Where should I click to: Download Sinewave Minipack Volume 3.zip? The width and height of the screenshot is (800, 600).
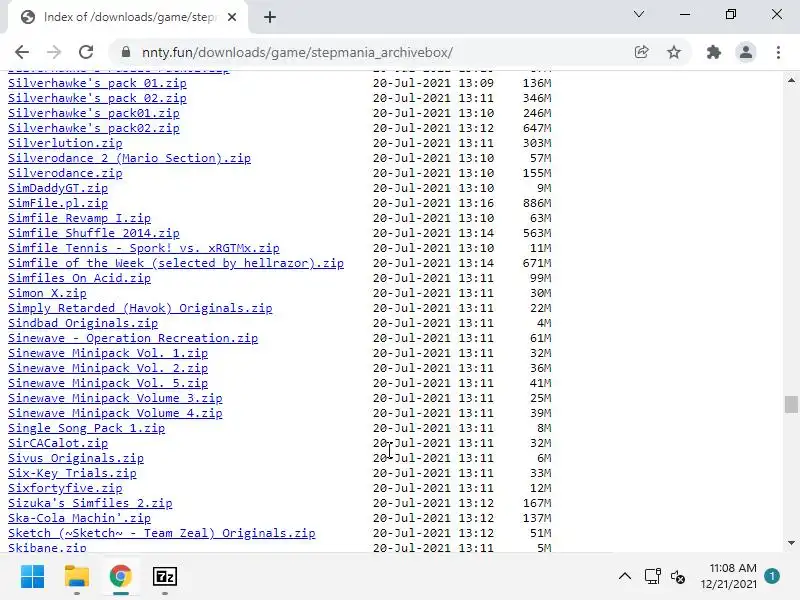coord(115,398)
